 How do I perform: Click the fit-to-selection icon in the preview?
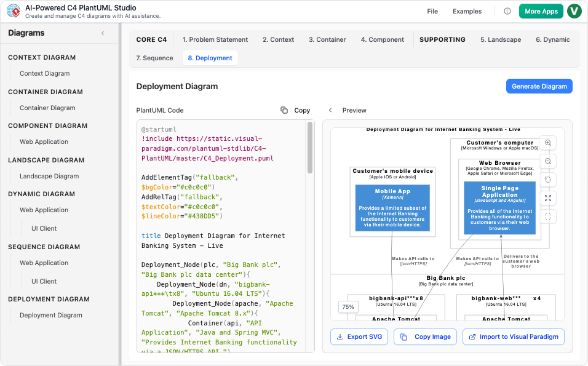(547, 217)
